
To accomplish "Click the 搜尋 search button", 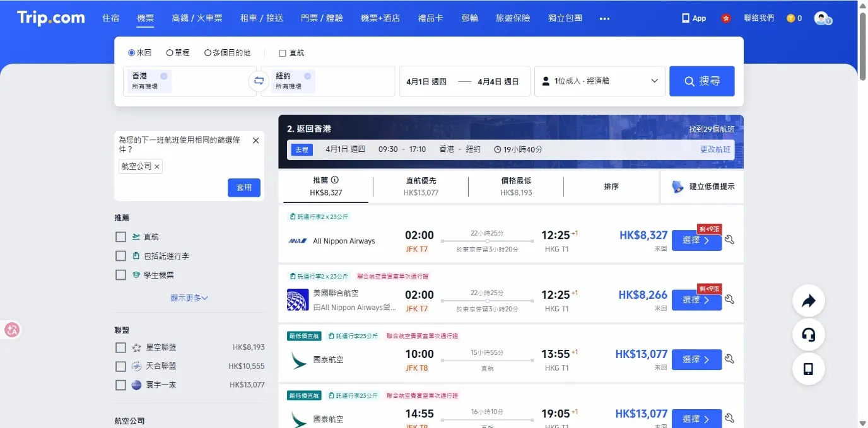I will (702, 81).
